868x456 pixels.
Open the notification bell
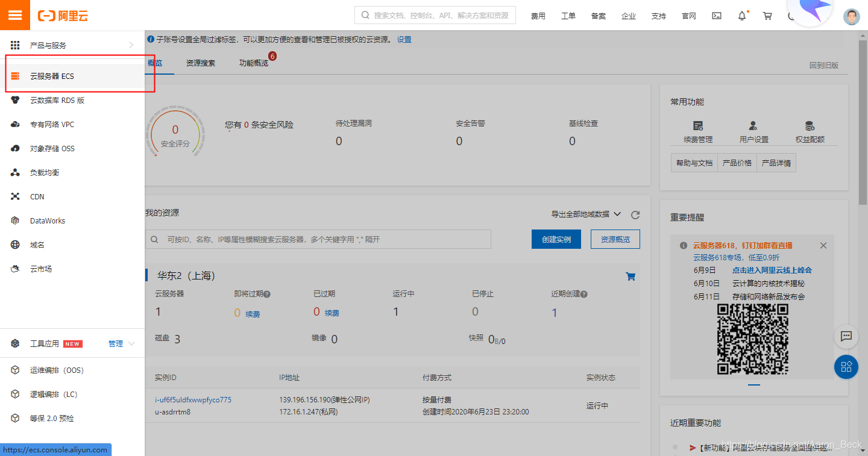pos(742,16)
